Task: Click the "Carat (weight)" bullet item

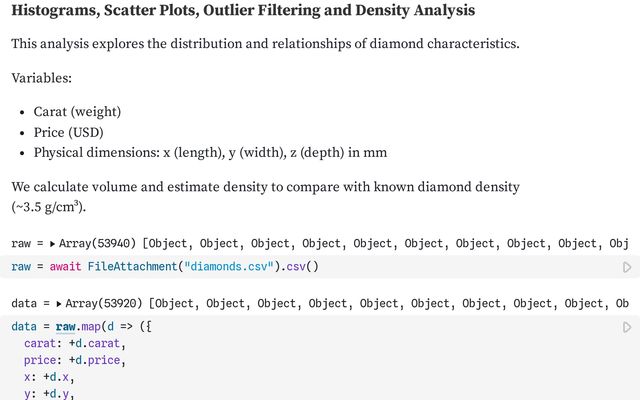Action: pos(77,111)
